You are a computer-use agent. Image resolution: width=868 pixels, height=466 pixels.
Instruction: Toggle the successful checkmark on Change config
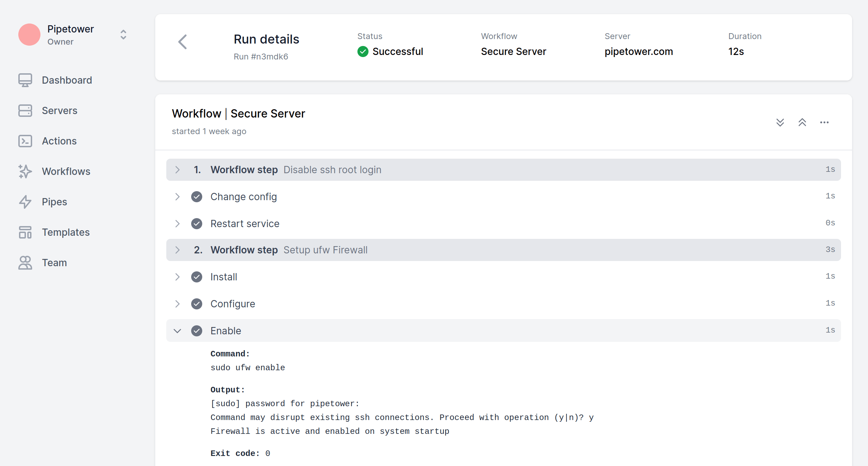coord(197,196)
